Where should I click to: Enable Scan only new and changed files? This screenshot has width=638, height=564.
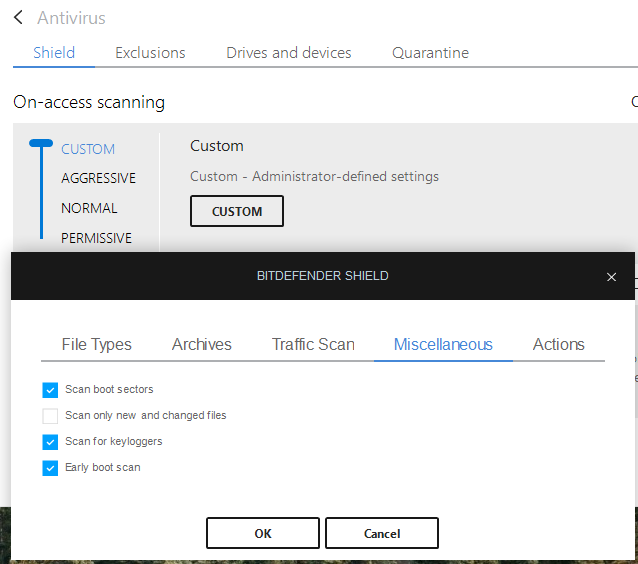pos(51,416)
